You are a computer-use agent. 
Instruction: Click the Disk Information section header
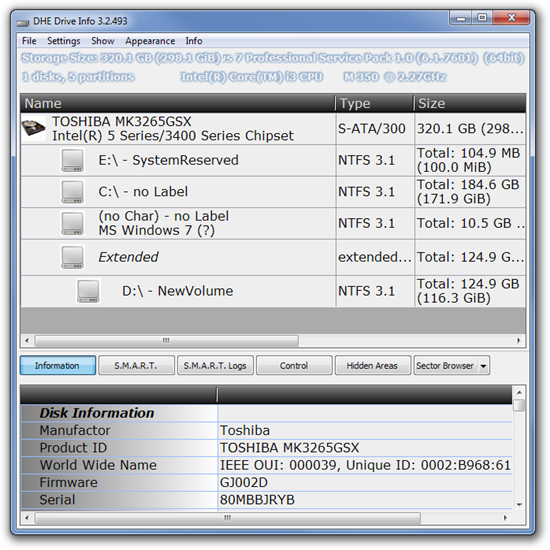click(96, 413)
